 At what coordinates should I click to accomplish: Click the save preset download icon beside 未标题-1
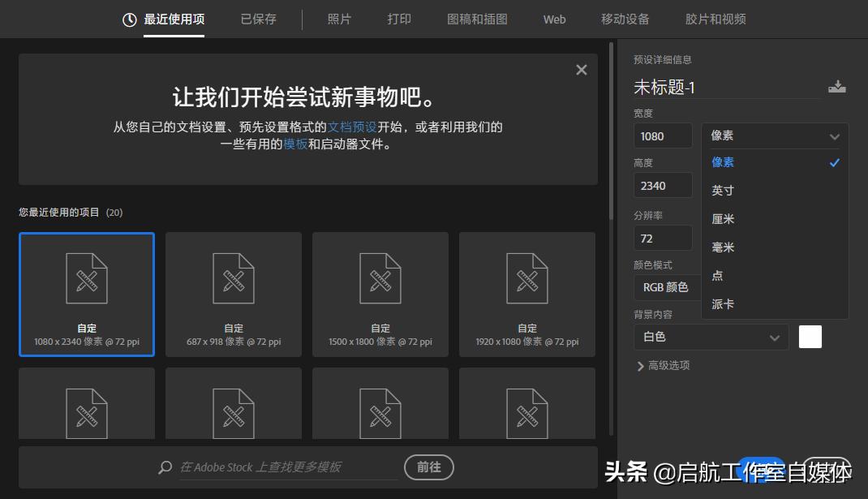point(836,86)
